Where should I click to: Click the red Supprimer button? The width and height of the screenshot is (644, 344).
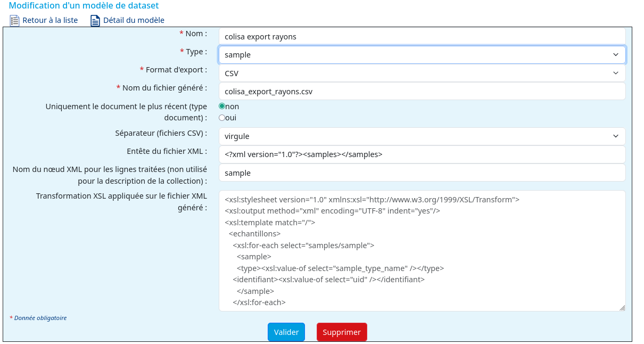click(x=342, y=332)
